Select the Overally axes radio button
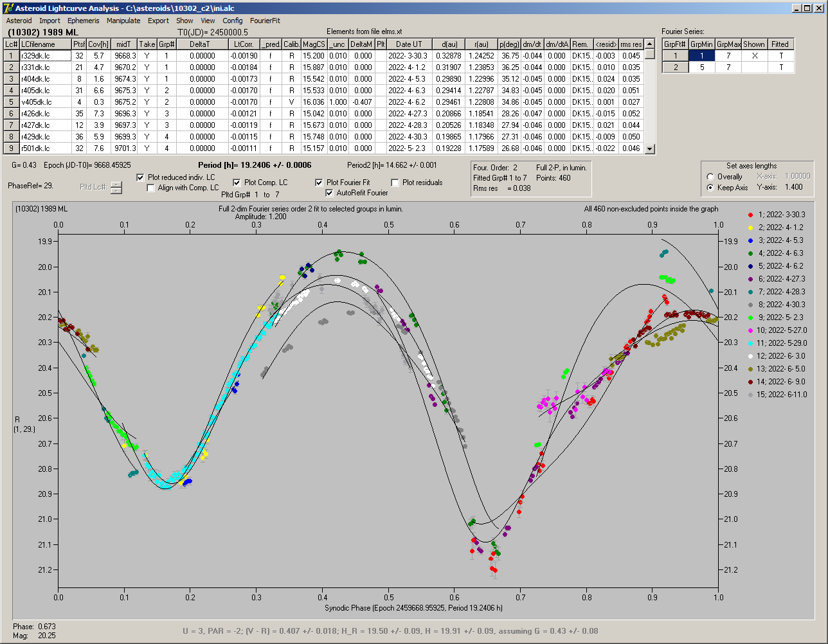The image size is (828, 644). 710,177
